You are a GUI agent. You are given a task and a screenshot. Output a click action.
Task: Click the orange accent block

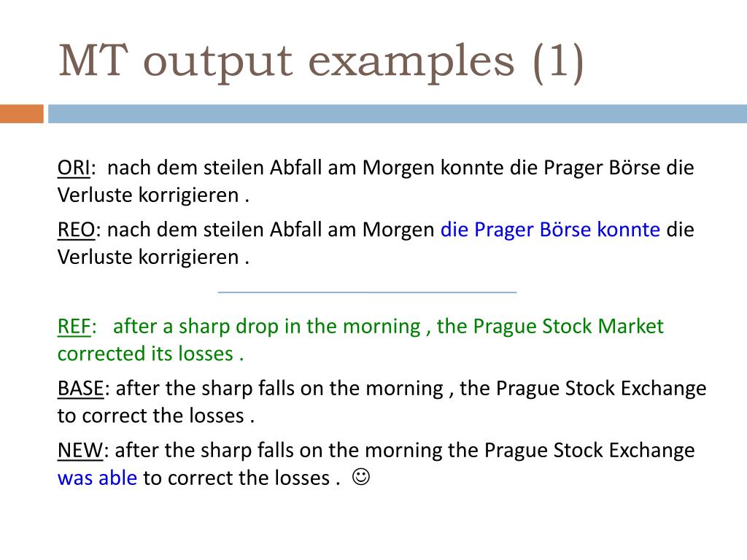(21, 114)
